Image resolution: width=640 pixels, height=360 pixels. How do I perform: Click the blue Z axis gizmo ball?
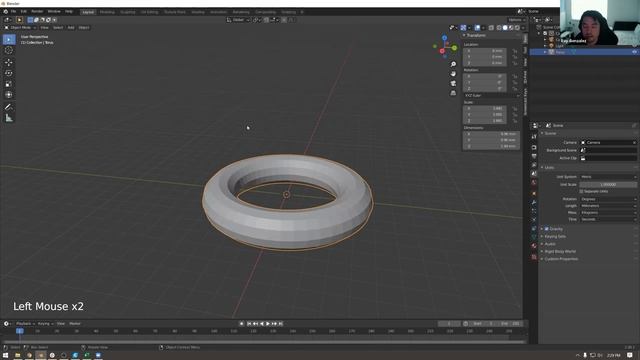(444, 38)
